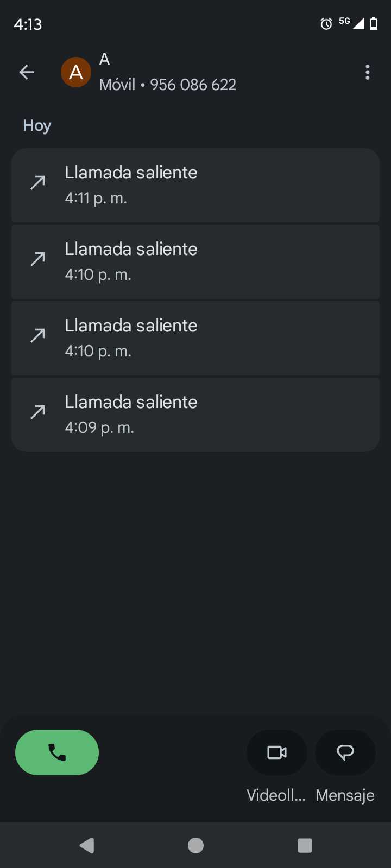Tap the Hoy section header
The width and height of the screenshot is (391, 868).
tap(37, 126)
